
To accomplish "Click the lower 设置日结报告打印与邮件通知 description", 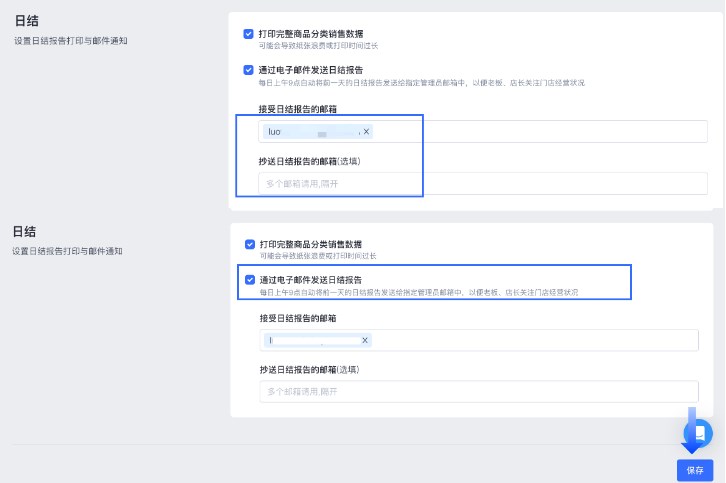I will point(67,251).
